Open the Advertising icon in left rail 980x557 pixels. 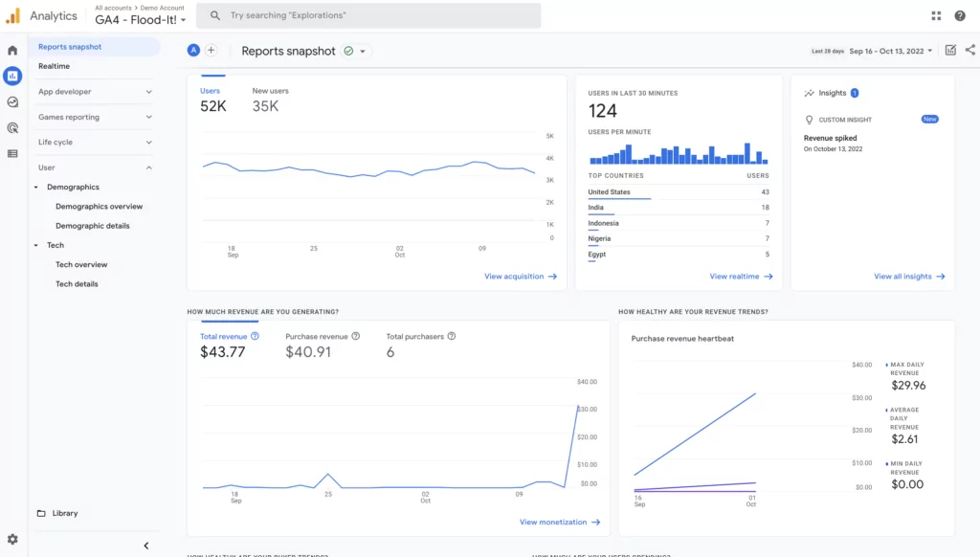pos(12,127)
